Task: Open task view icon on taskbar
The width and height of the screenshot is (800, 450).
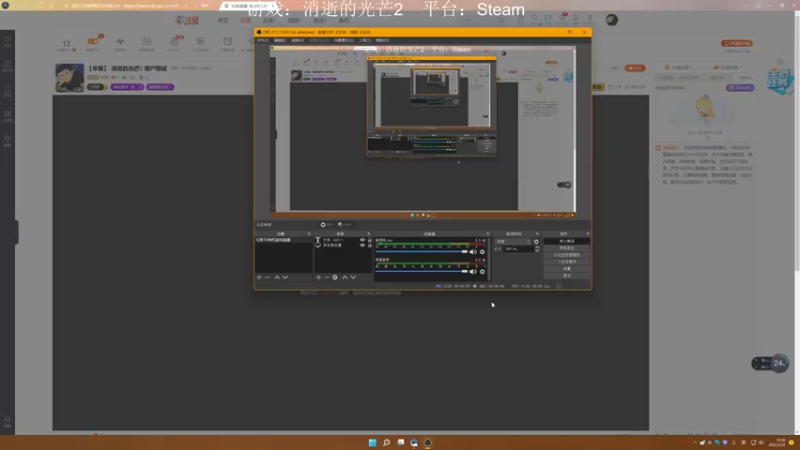Action: (x=401, y=442)
